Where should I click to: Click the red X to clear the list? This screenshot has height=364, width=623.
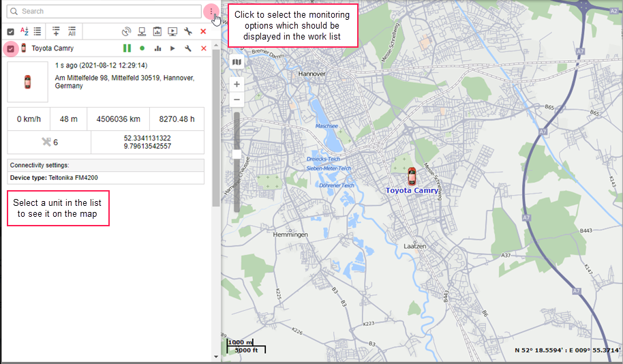tap(203, 31)
